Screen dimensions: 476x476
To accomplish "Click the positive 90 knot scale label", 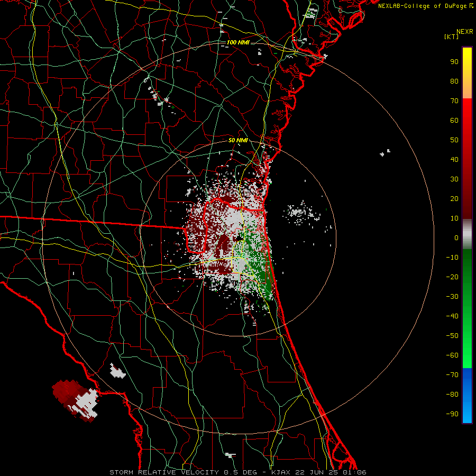I will point(454,62).
